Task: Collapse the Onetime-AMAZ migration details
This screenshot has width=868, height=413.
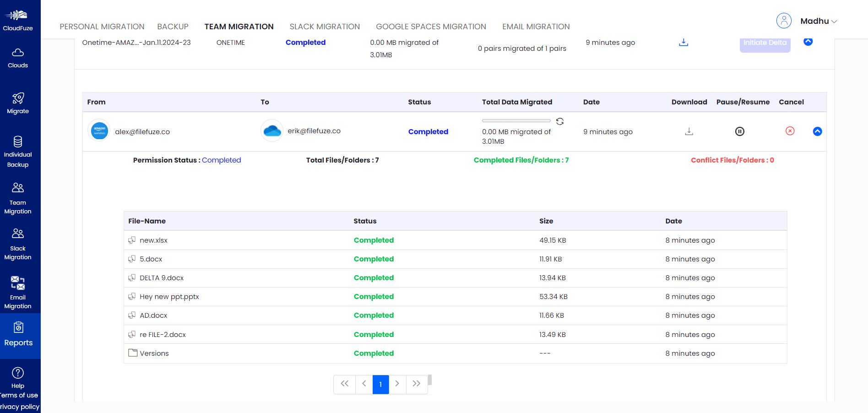Action: pos(808,42)
